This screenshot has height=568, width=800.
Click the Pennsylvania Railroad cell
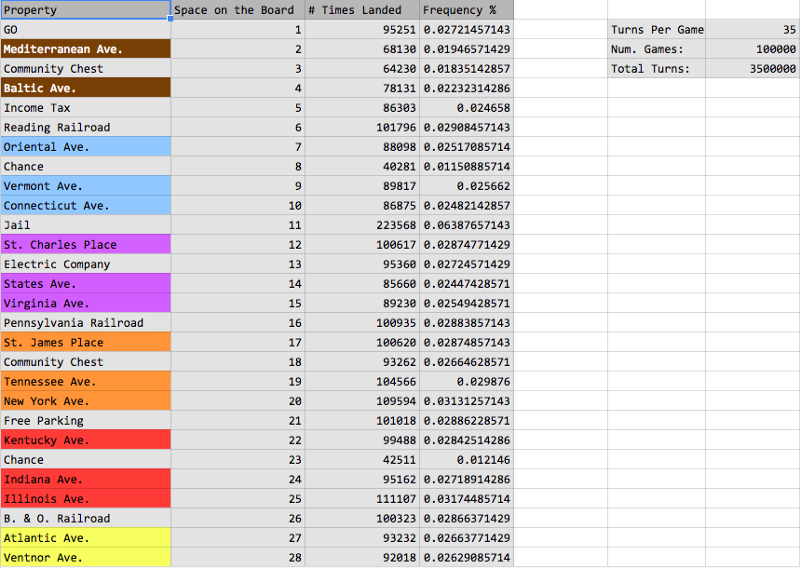(86, 323)
